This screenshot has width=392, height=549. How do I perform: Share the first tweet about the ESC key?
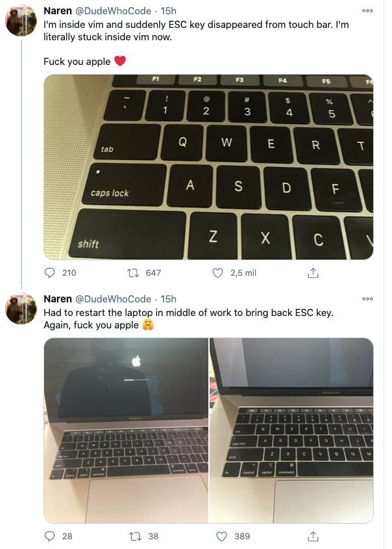(x=313, y=273)
